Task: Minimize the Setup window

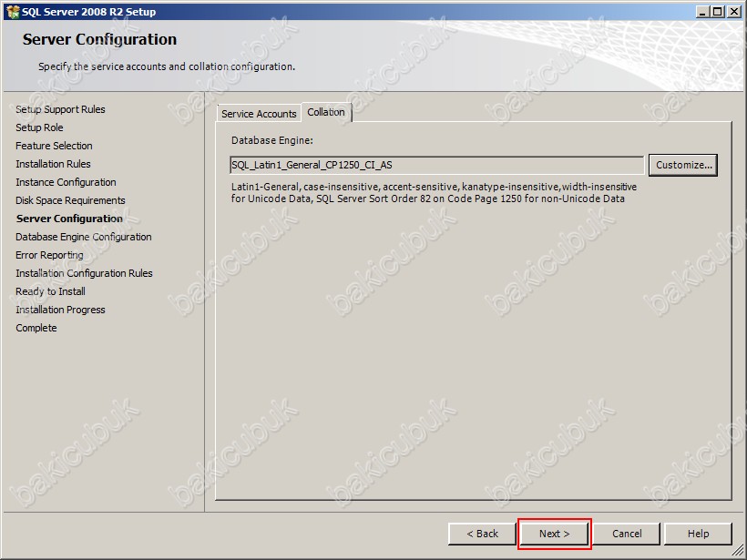Action: click(701, 12)
